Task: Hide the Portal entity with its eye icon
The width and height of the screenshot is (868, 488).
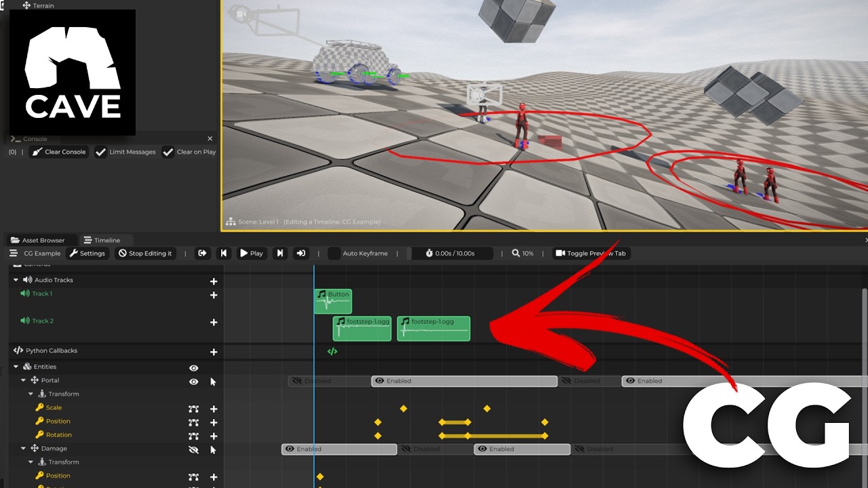Action: pos(194,382)
